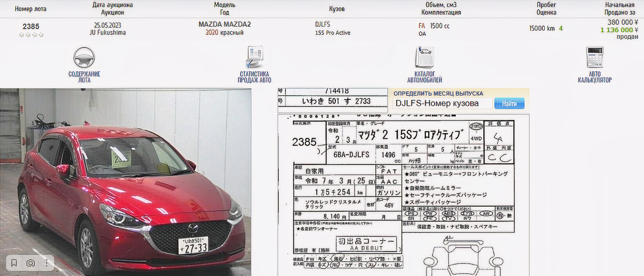Click the Начальная column header
644x276 pixels.
(x=620, y=5)
